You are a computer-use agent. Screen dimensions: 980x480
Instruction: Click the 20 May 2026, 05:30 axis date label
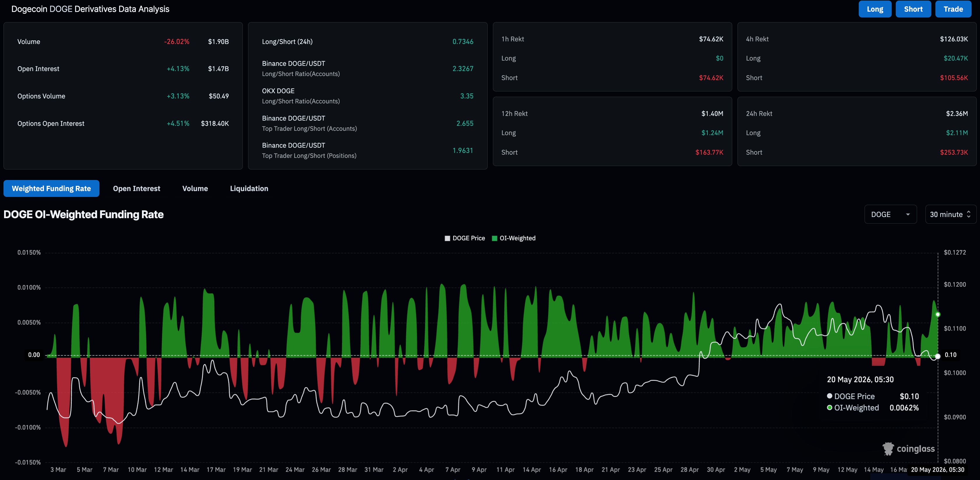point(937,470)
